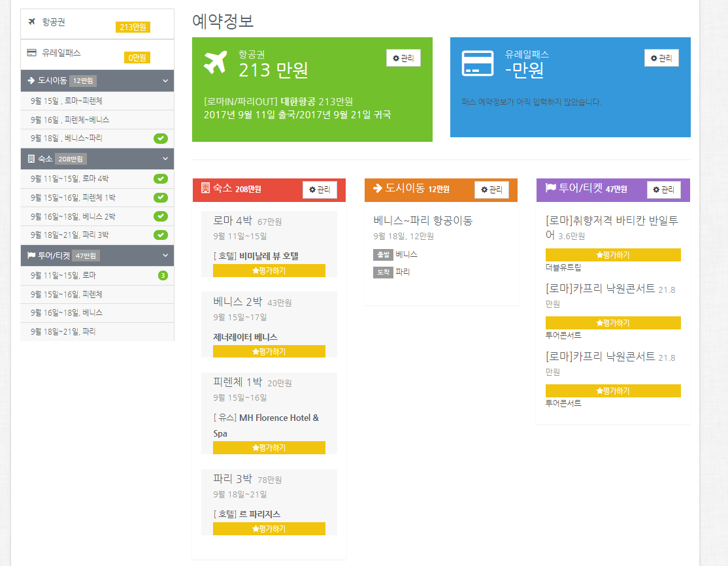Click green check badge on 피렌체 1박 row
Image resolution: width=728 pixels, height=566 pixels.
(x=161, y=198)
